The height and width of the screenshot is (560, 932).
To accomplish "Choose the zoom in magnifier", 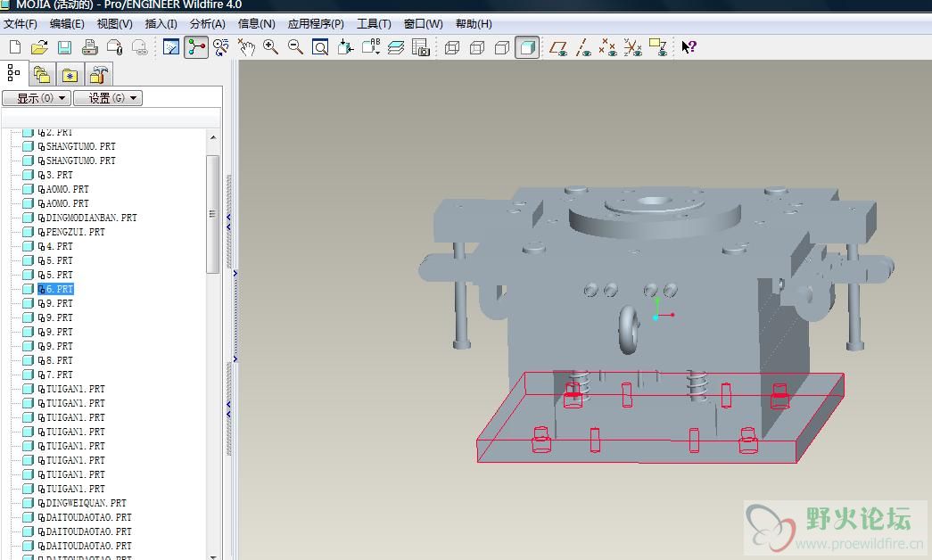I will (271, 47).
